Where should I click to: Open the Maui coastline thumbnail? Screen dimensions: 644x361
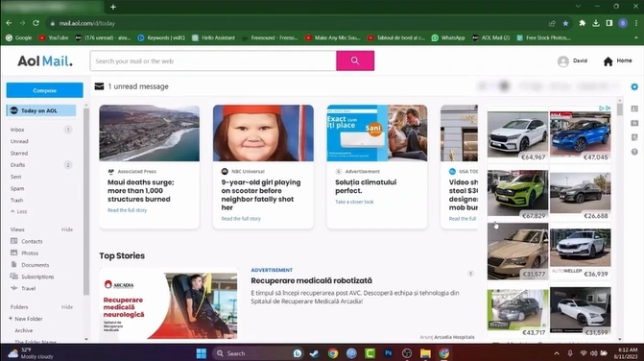(x=150, y=133)
